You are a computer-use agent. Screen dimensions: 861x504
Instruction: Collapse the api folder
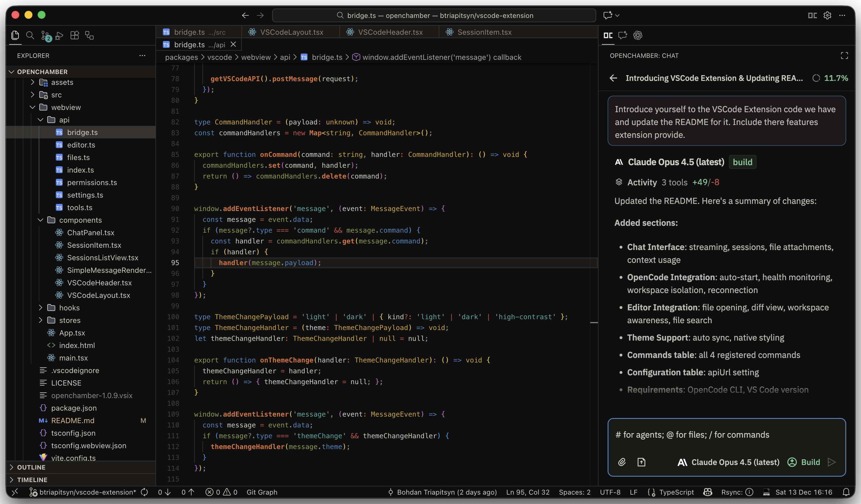click(x=41, y=120)
